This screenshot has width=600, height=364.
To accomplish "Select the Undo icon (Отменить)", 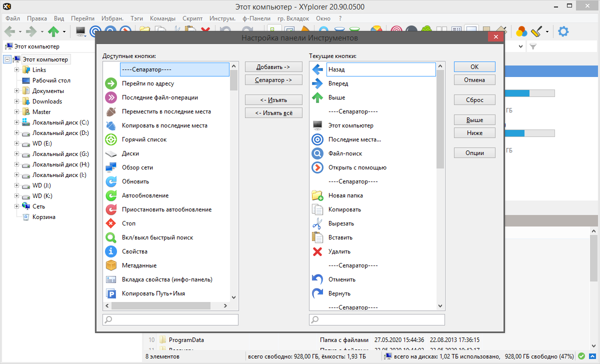I will click(317, 279).
